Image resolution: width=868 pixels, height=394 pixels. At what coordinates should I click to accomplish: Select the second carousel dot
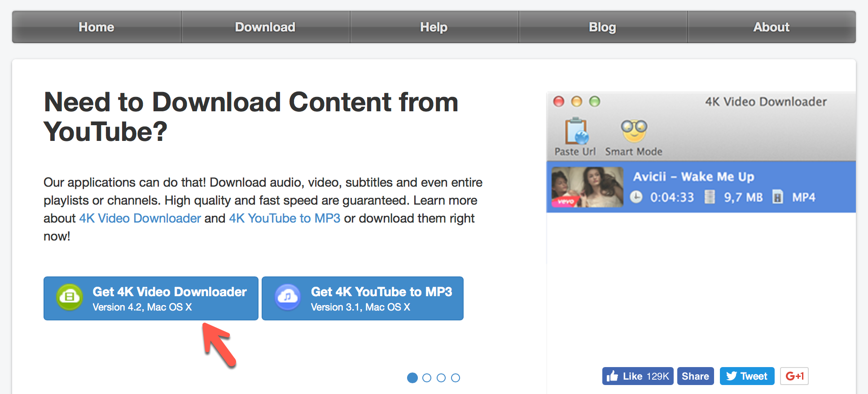pyautogui.click(x=427, y=378)
